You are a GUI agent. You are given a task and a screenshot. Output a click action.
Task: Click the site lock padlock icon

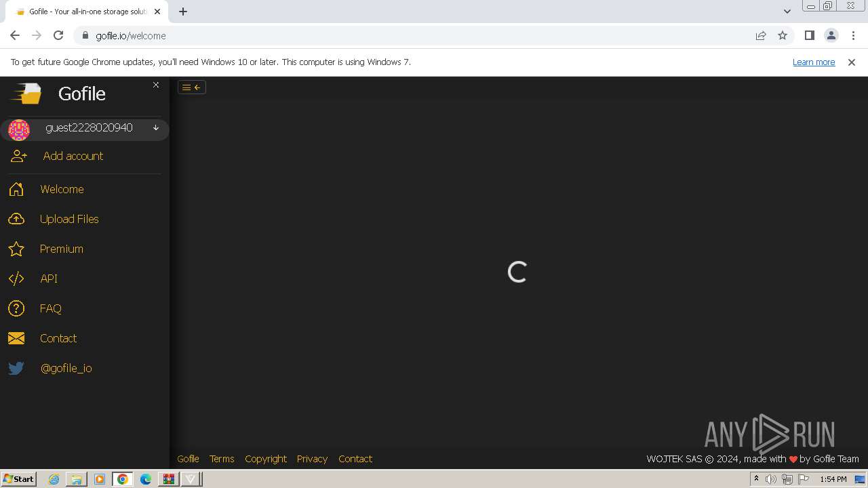tap(85, 35)
